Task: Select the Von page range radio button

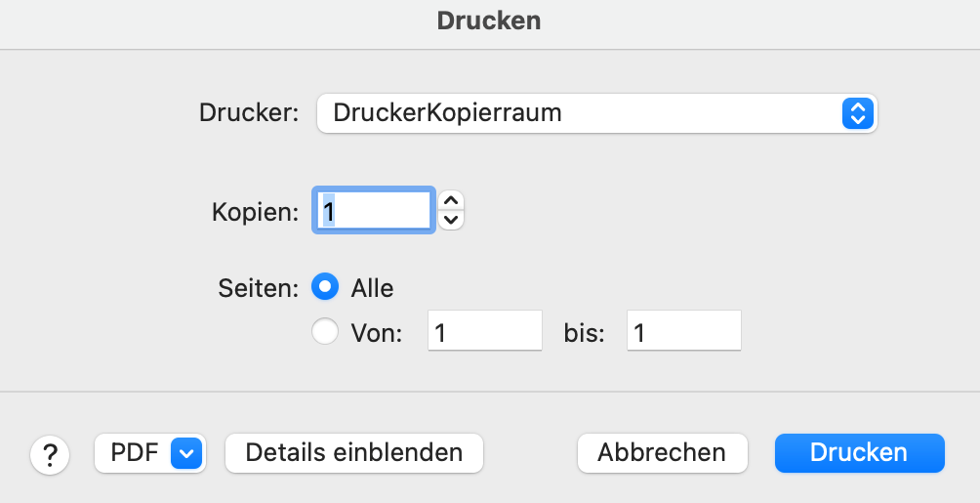Action: coord(325,331)
